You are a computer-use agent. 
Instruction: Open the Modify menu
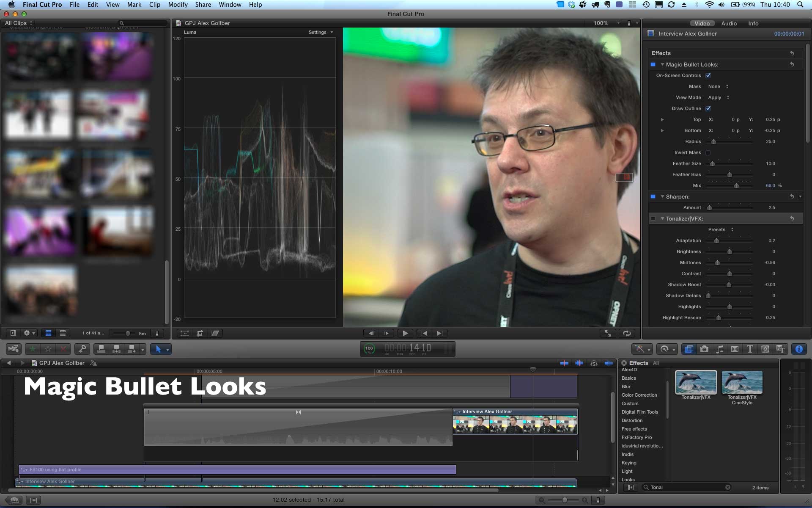click(x=178, y=5)
